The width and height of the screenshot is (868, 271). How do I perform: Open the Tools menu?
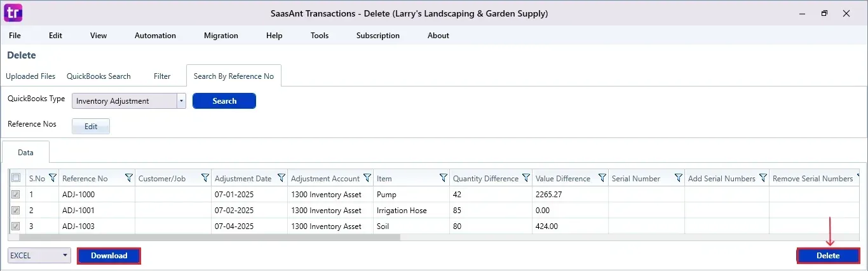[x=320, y=36]
